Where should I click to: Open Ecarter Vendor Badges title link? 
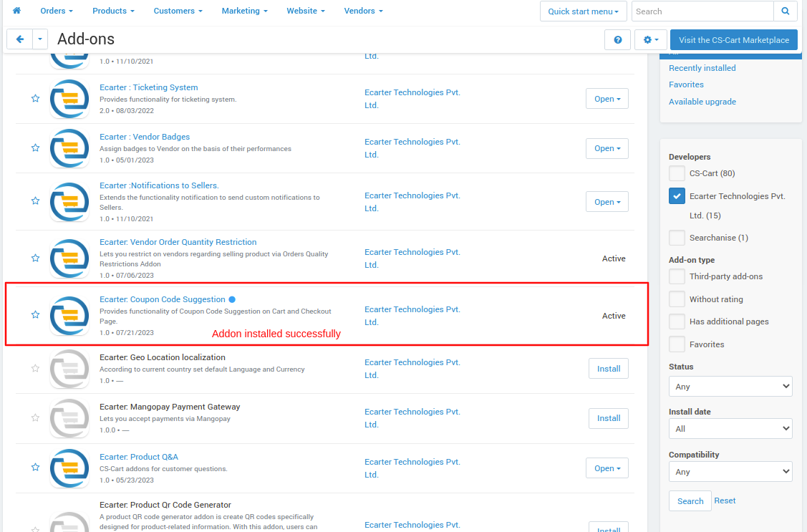click(x=145, y=137)
